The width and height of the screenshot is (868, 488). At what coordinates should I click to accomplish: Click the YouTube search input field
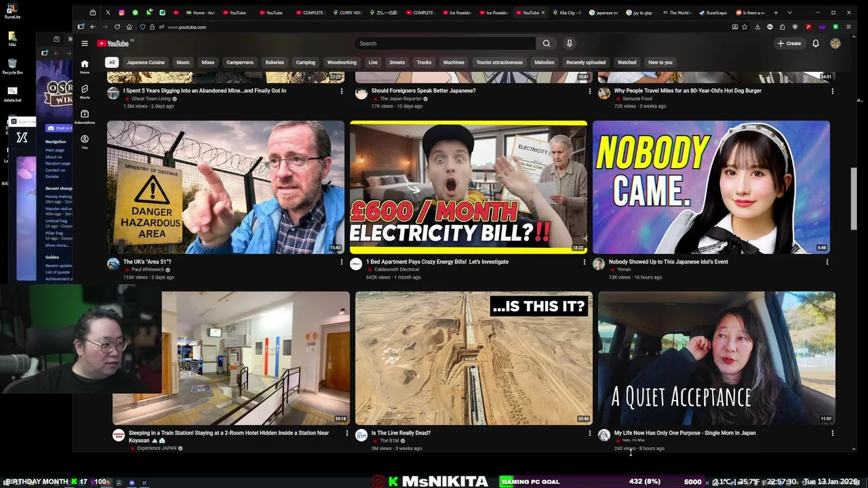[x=446, y=43]
